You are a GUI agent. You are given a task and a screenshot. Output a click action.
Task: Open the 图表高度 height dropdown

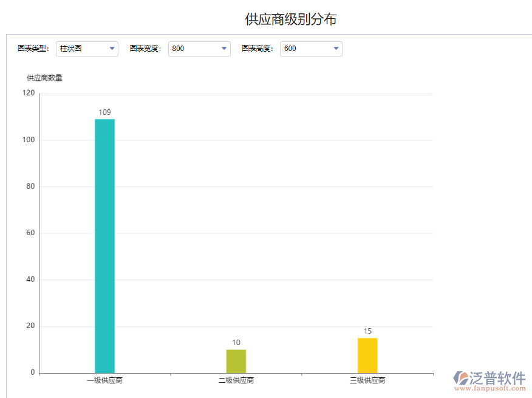311,49
